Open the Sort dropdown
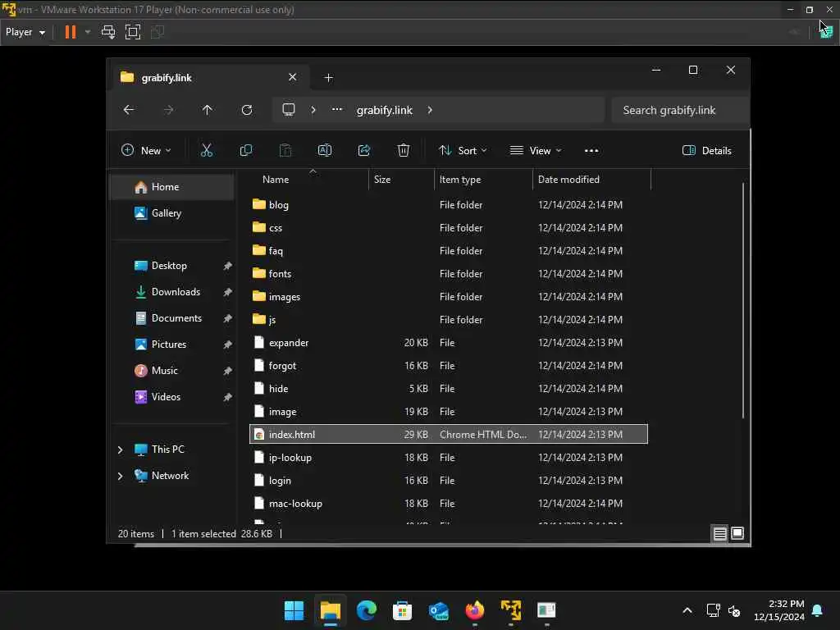 coord(463,151)
